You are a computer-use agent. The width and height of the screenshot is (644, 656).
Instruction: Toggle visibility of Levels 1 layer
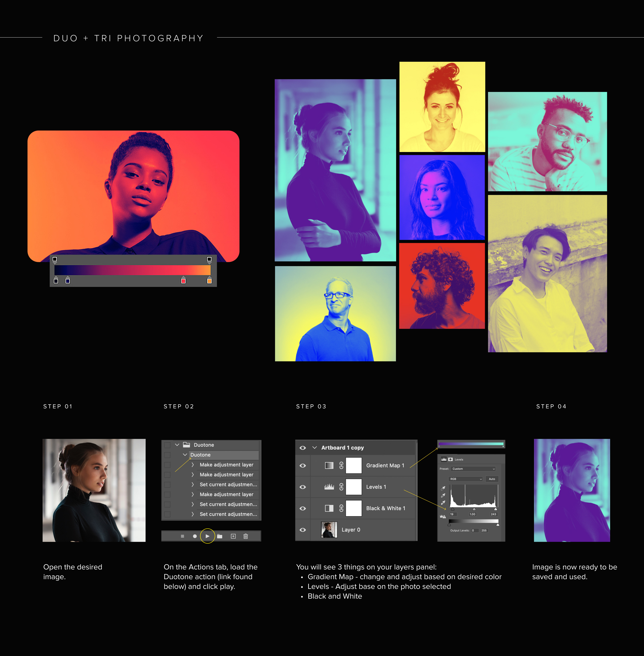point(303,487)
